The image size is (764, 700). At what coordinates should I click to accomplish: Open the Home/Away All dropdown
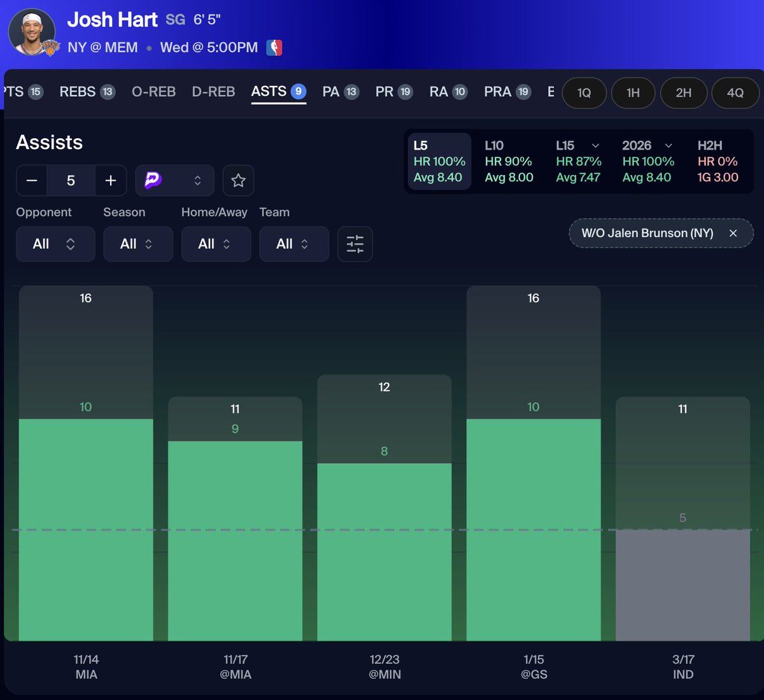tap(216, 244)
